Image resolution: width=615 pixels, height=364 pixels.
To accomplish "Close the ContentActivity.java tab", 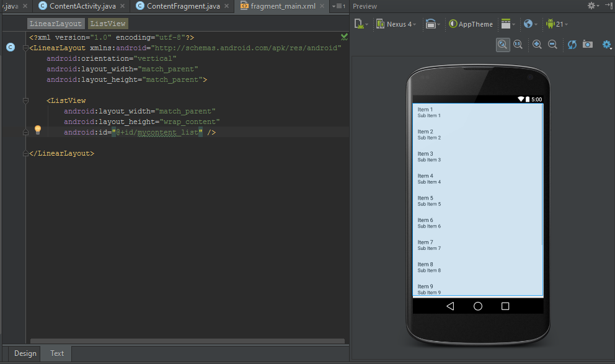I will [x=122, y=6].
